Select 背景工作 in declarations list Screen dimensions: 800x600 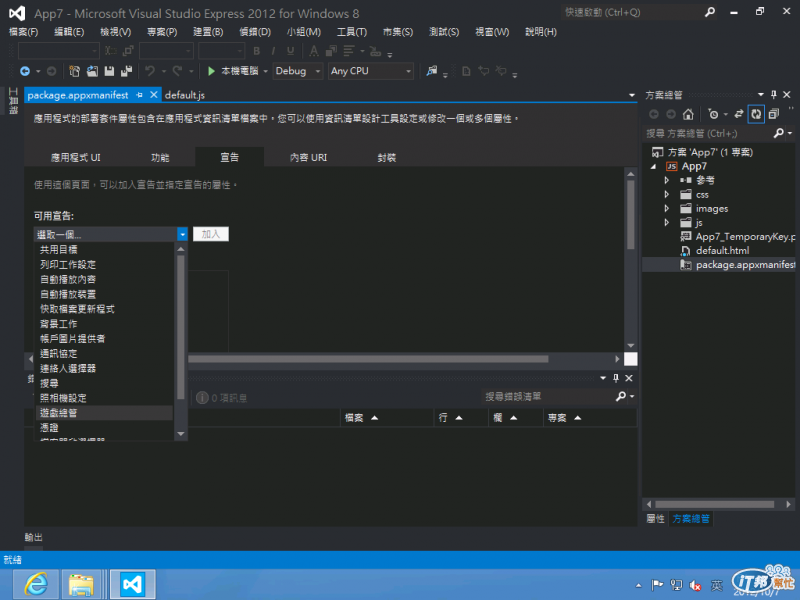tap(105, 324)
